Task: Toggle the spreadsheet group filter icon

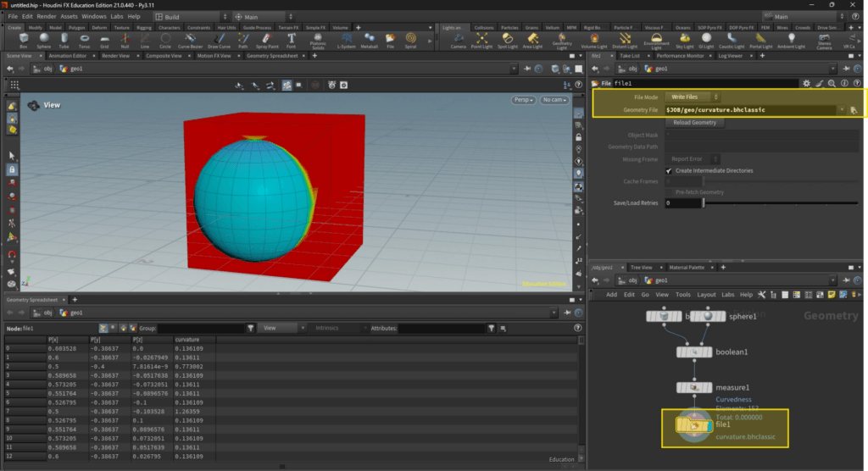Action: tap(251, 328)
